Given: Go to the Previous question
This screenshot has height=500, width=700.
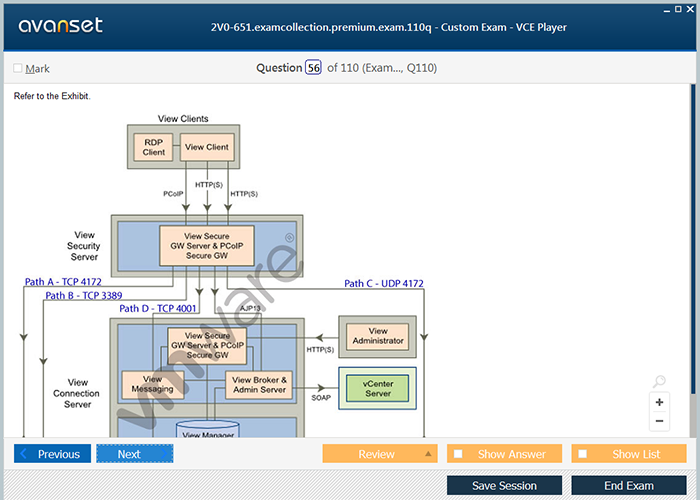Looking at the screenshot, I should tap(52, 454).
